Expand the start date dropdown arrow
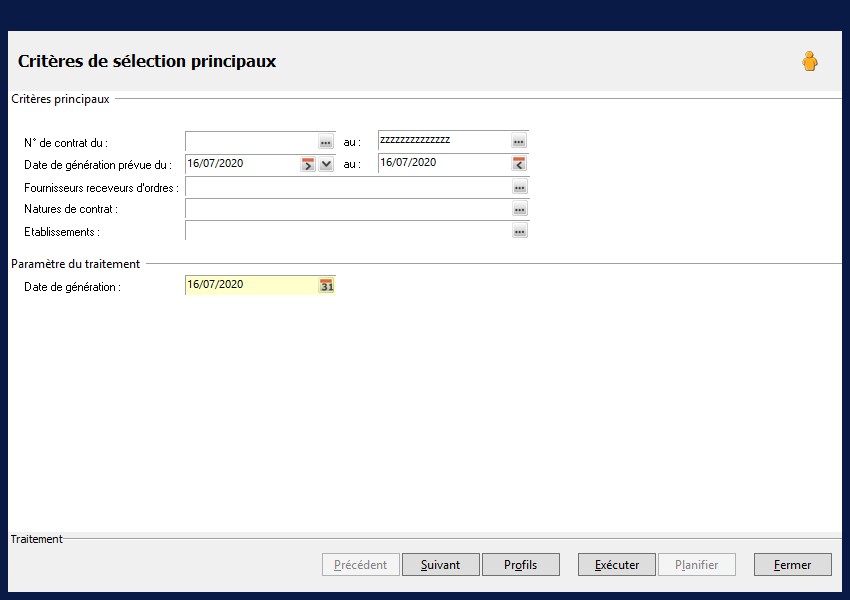 326,164
